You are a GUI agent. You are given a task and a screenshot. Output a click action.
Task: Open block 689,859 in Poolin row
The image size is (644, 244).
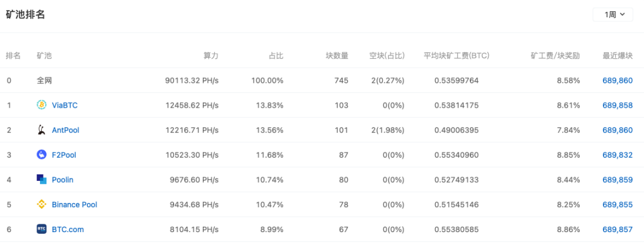coord(617,180)
